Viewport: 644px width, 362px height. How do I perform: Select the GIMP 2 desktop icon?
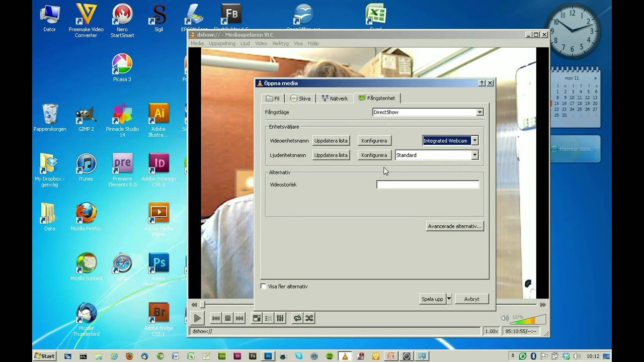[86, 118]
